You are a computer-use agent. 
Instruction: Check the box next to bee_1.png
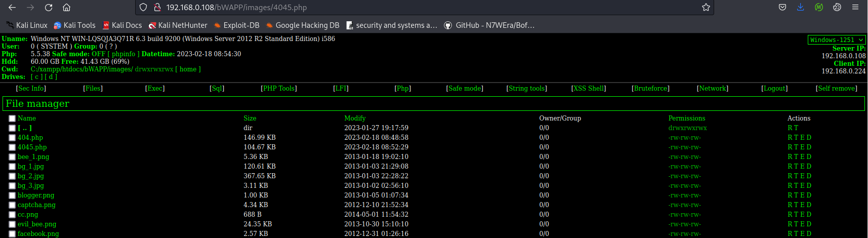click(x=12, y=157)
